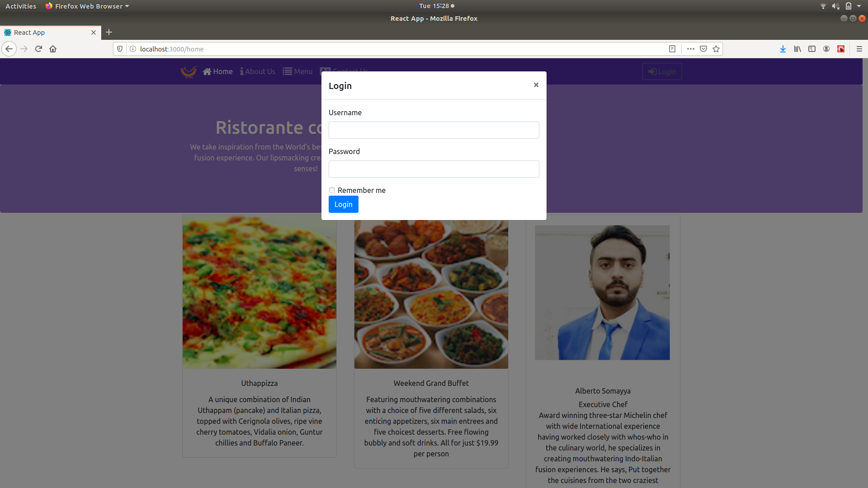The height and width of the screenshot is (488, 868).
Task: Toggle reader view icon in address bar
Action: [x=672, y=49]
